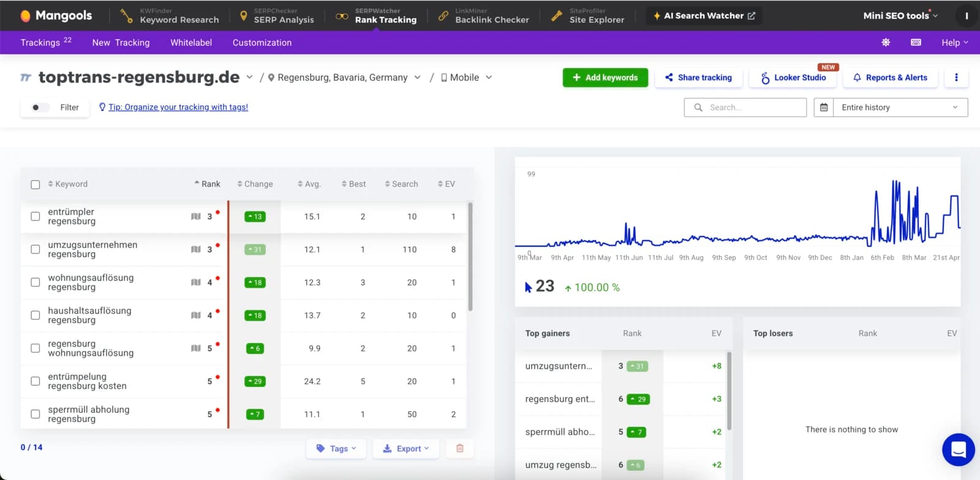The height and width of the screenshot is (480, 980).
Task: Check umzugsunternehmen regensburg keyword
Action: point(36,249)
